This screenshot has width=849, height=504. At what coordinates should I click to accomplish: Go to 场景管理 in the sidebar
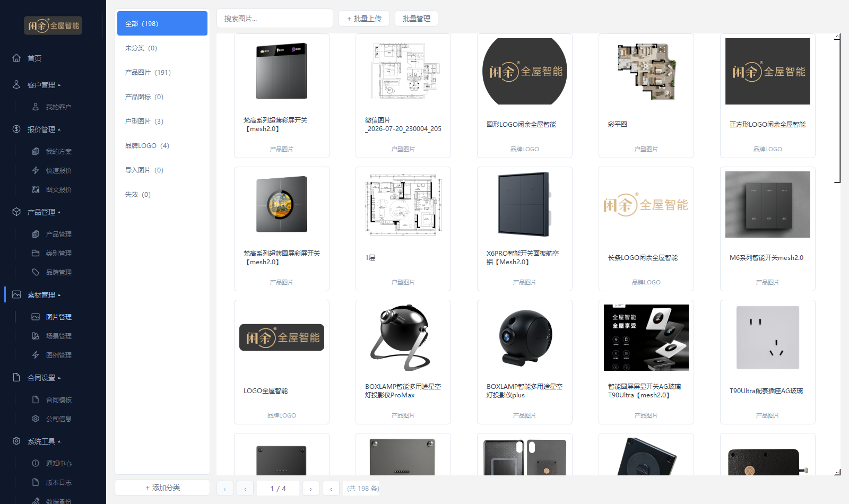click(53, 336)
